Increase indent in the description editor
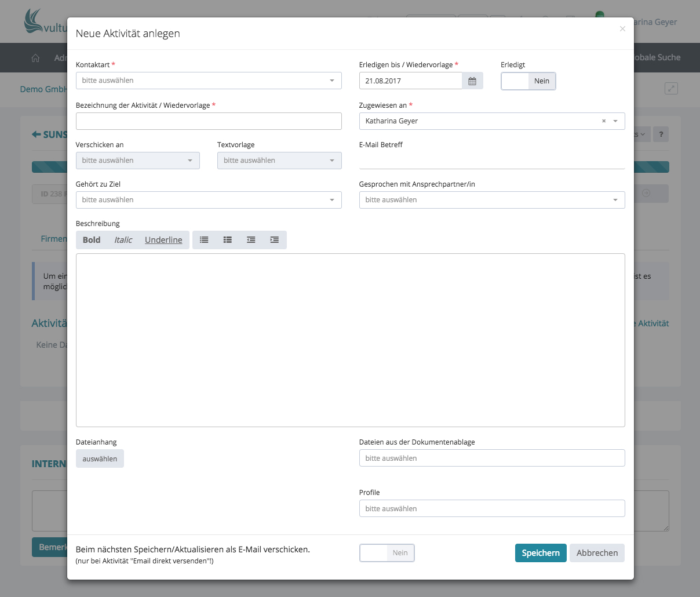Image resolution: width=700 pixels, height=597 pixels. [275, 240]
